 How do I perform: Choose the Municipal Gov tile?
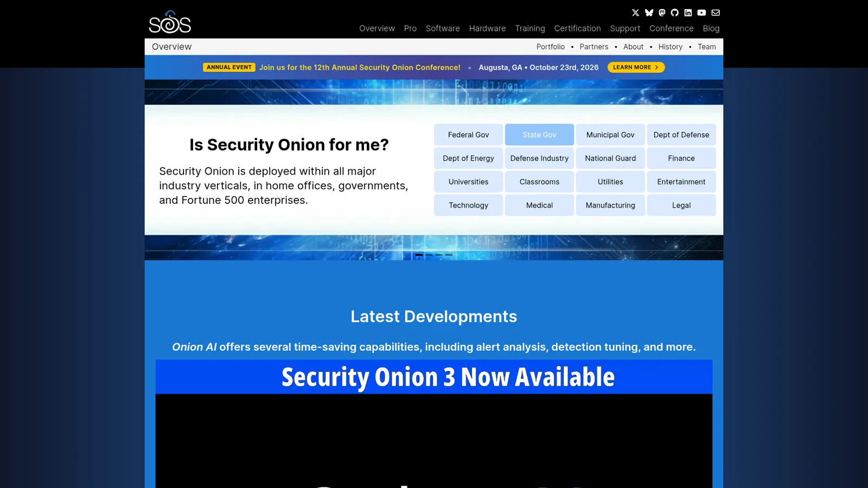click(610, 134)
